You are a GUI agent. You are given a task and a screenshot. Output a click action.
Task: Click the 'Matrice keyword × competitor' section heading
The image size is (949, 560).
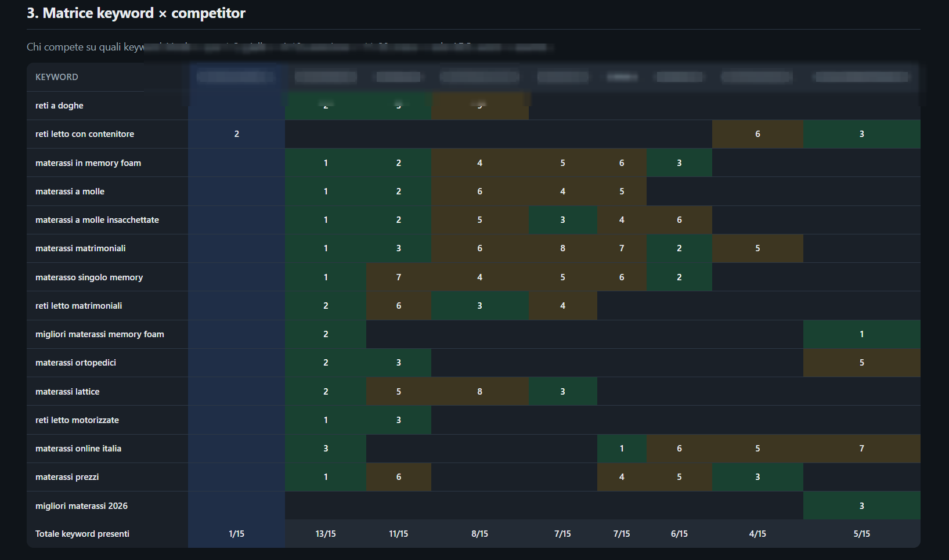click(136, 13)
